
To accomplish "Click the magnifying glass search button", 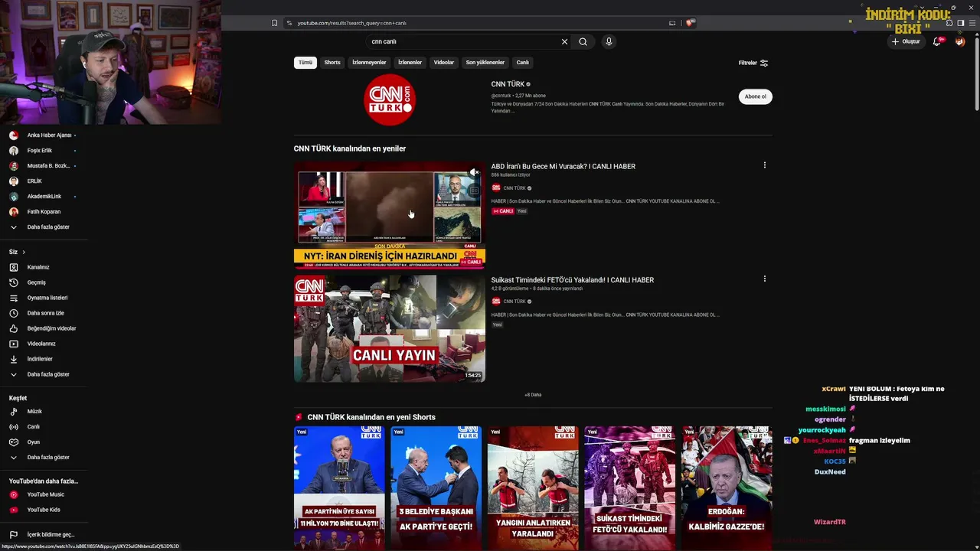I will tap(583, 42).
